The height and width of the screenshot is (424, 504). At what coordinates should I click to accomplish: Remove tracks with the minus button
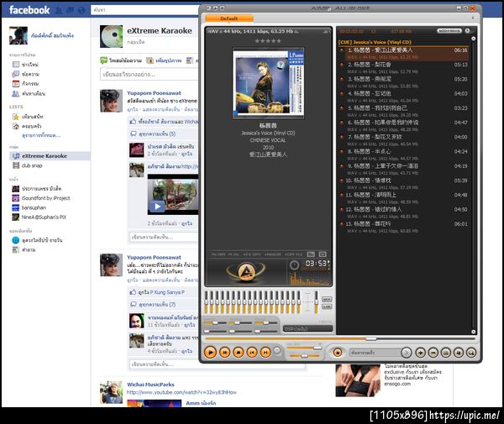[433, 353]
